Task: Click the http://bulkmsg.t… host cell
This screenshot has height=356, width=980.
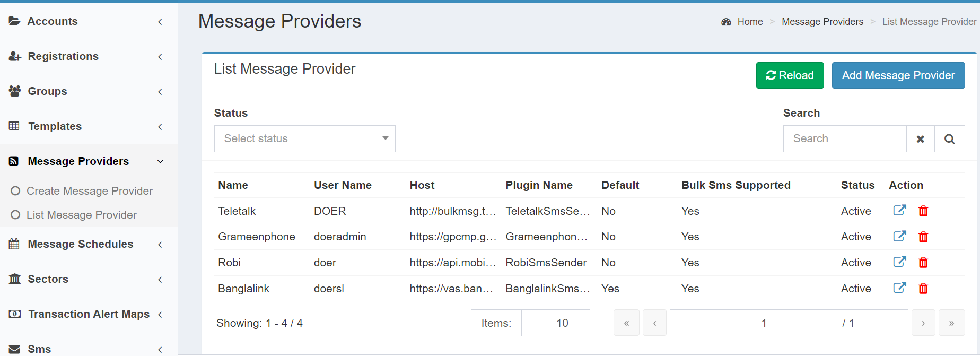Action: coord(452,211)
